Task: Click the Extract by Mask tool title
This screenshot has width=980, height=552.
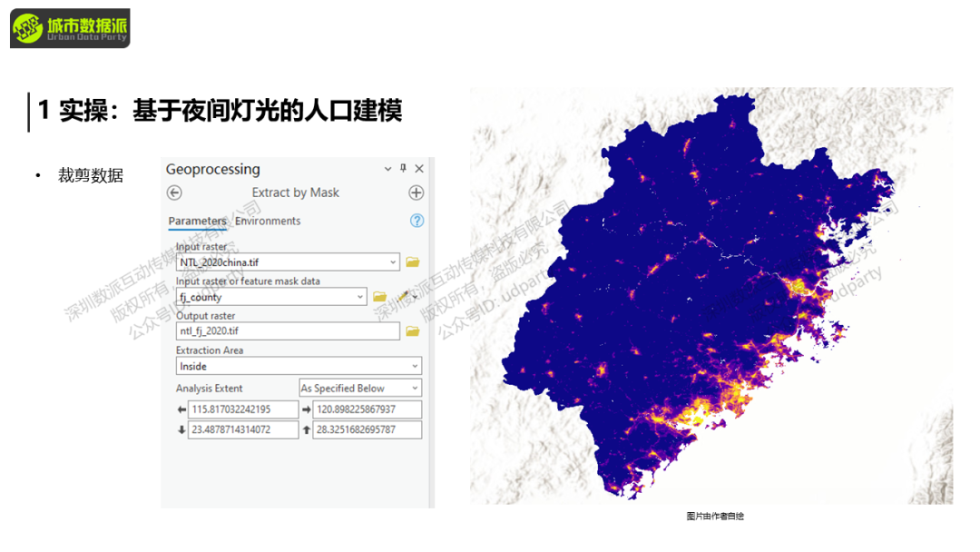Action: point(296,192)
